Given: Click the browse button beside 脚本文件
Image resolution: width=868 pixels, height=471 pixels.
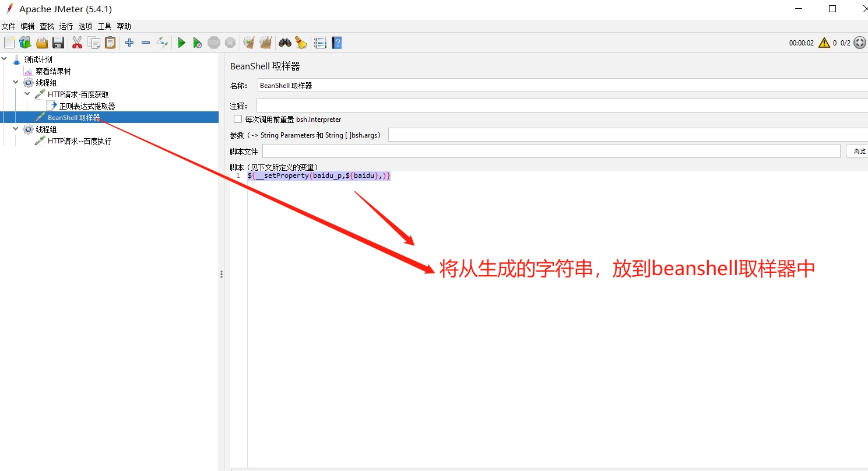Looking at the screenshot, I should [857, 151].
